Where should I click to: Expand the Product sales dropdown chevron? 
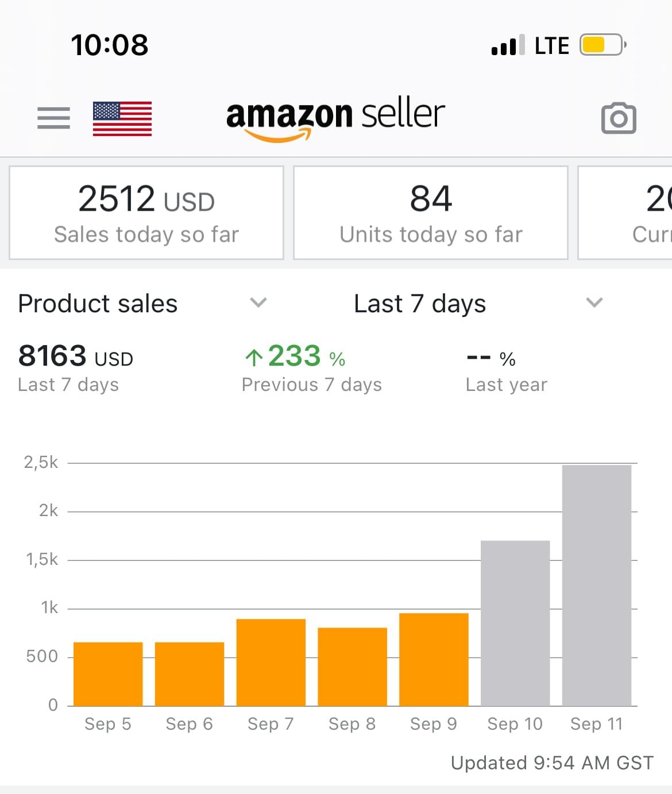(258, 302)
